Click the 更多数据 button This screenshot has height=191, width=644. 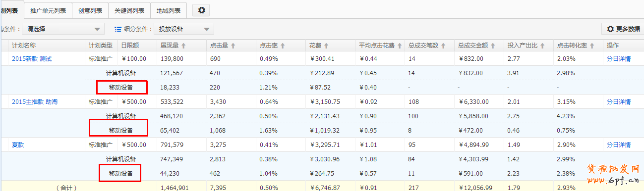(623, 29)
